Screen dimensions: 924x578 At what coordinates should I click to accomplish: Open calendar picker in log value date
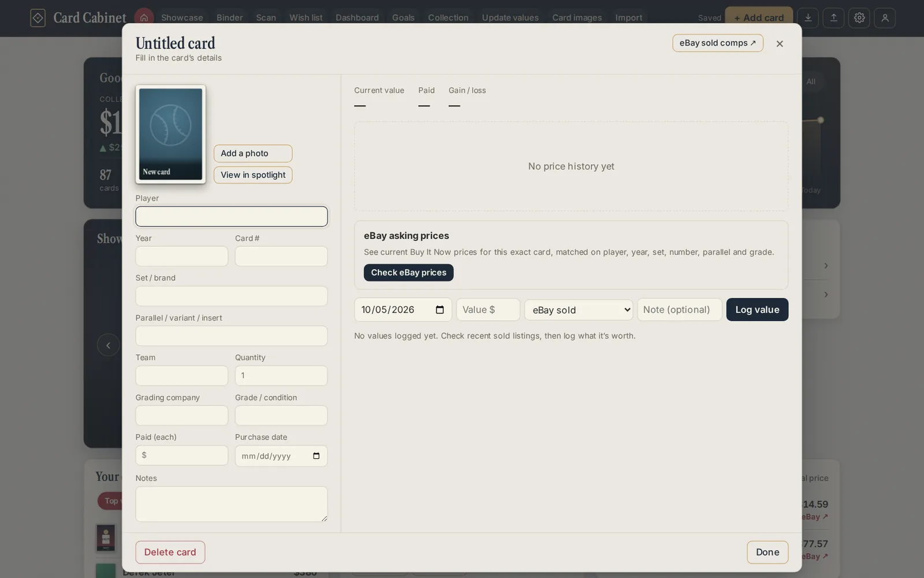click(x=439, y=310)
